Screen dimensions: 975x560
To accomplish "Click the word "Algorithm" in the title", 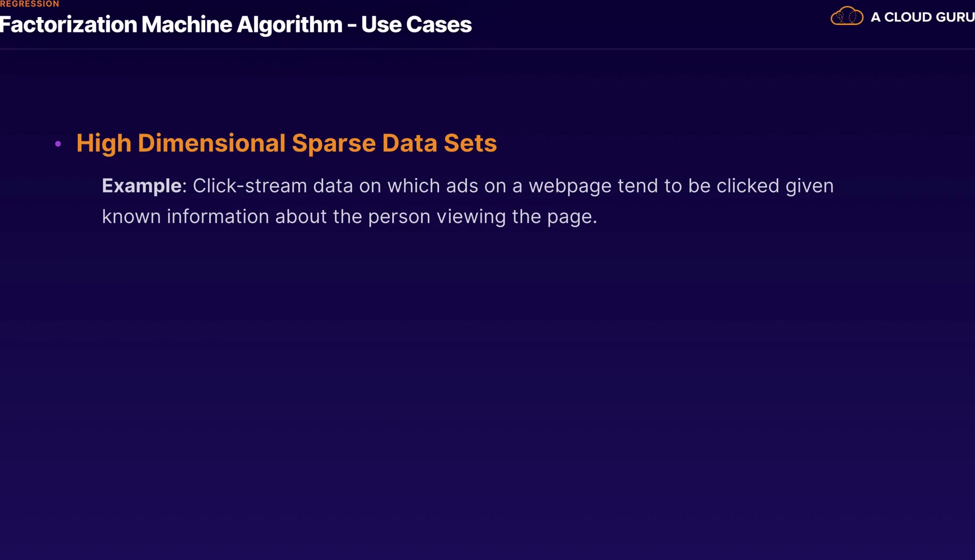I will 289,25.
